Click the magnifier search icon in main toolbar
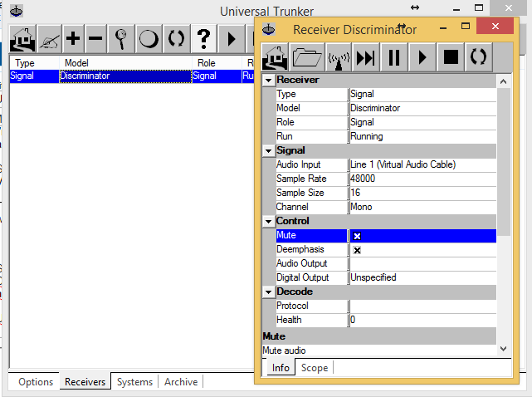The image size is (532, 397). point(121,39)
